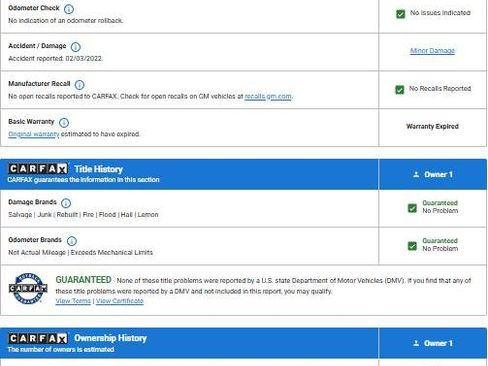488x366 pixels.
Task: Open the Damage Brands info icon
Action: [x=66, y=203]
